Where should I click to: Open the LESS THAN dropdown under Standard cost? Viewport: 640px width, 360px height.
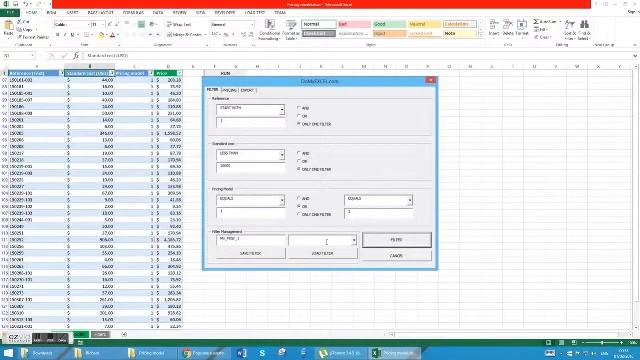[282, 155]
